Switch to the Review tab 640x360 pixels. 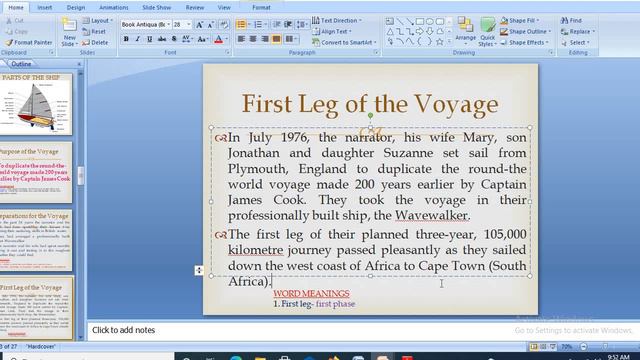[195, 7]
